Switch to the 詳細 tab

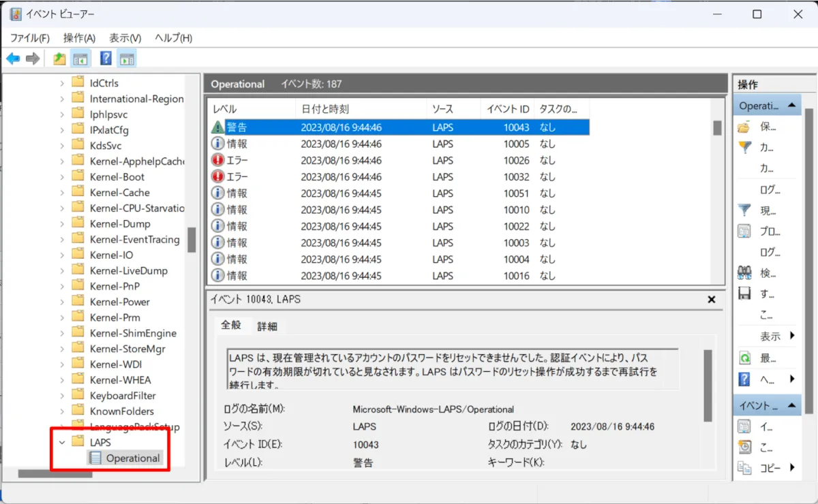click(267, 326)
